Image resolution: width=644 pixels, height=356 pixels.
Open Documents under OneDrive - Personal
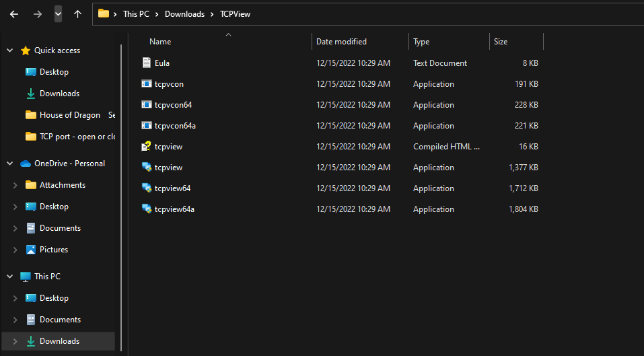click(60, 228)
